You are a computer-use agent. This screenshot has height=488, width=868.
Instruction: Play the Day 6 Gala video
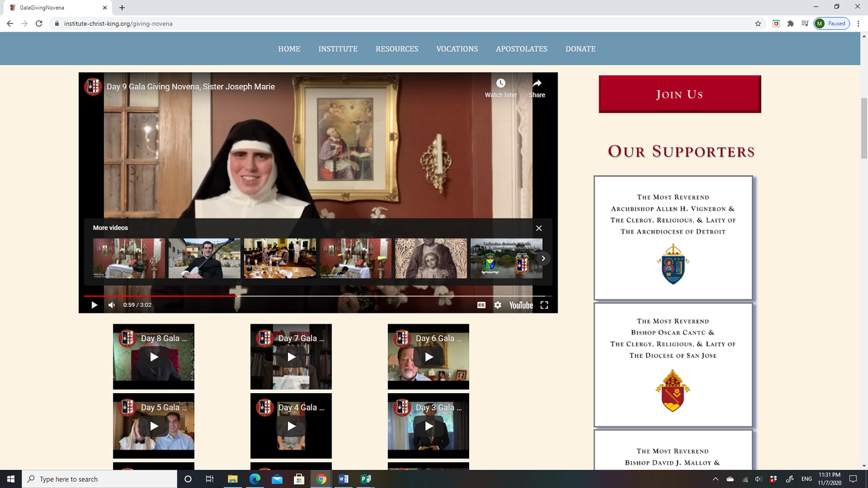(428, 357)
